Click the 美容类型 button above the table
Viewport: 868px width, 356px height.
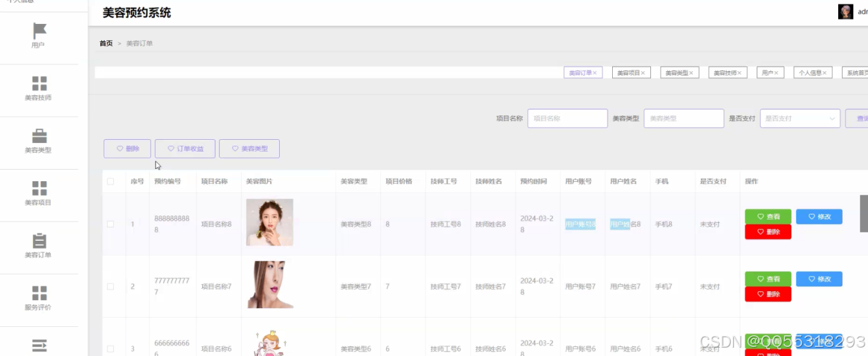click(x=249, y=148)
